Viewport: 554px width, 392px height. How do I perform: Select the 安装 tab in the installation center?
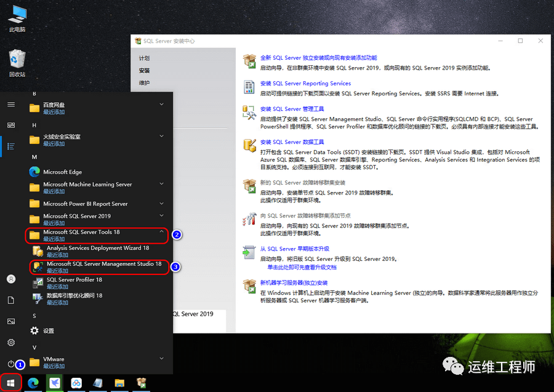(144, 71)
